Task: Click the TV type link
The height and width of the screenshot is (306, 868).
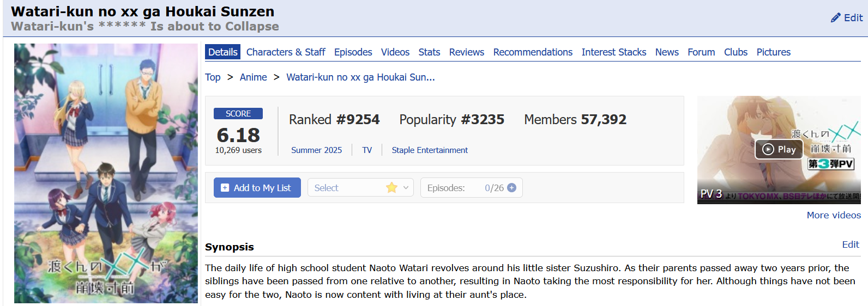Action: tap(367, 150)
